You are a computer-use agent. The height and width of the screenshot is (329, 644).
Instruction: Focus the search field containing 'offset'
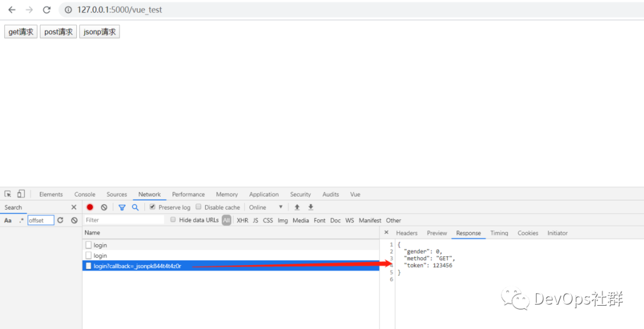pos(41,220)
